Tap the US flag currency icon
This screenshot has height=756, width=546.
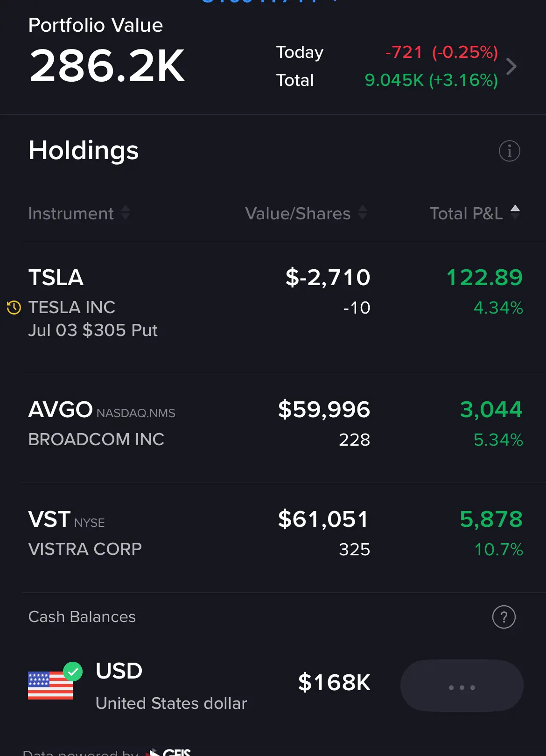pos(50,685)
